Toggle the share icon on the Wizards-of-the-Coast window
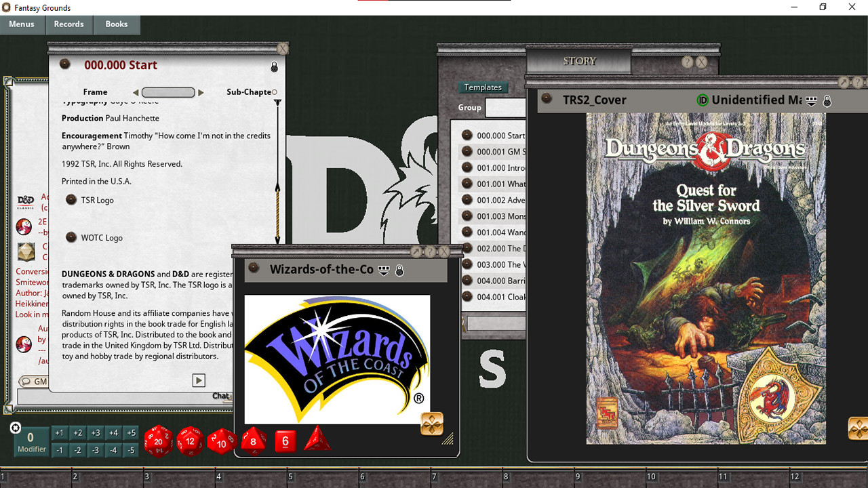Viewport: 868px width, 488px height. (383, 269)
